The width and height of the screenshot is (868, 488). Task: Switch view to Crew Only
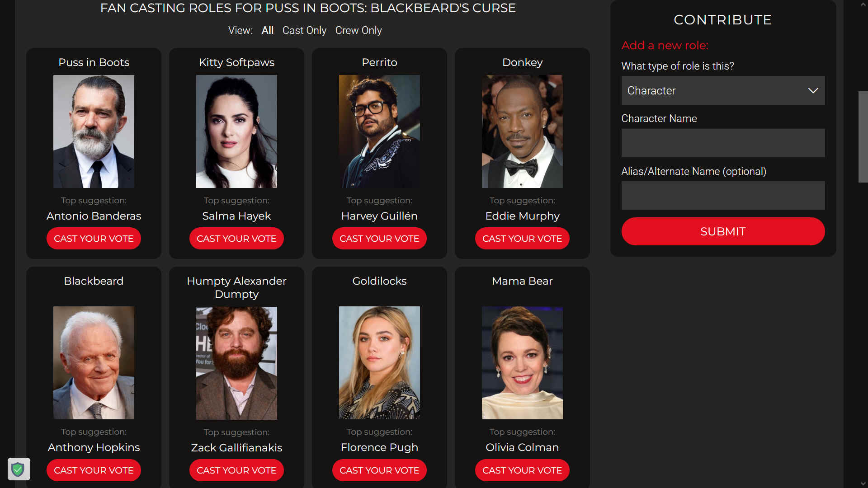pos(359,30)
